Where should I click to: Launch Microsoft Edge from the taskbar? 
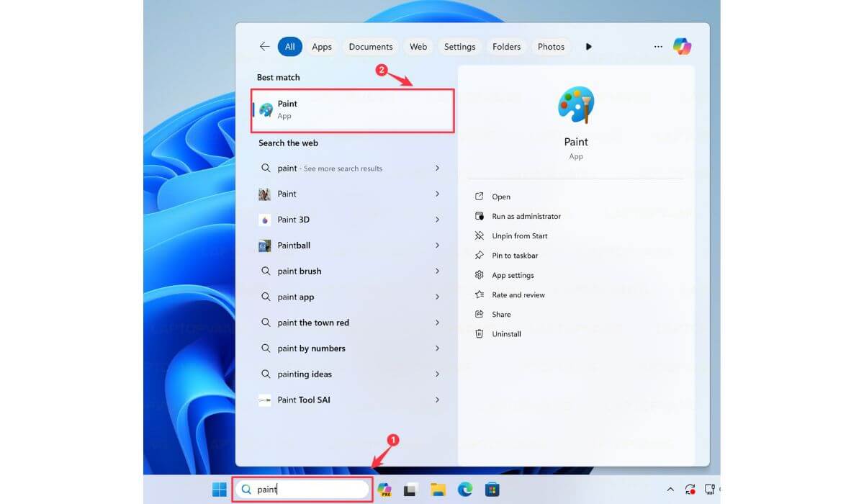coord(465,490)
